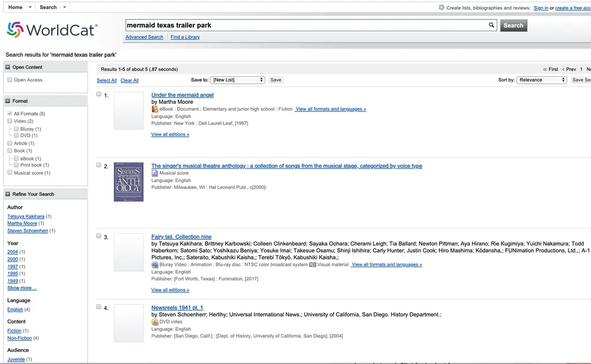The height and width of the screenshot is (364, 591).
Task: Filter by content Non-Fiction
Action: (19, 338)
